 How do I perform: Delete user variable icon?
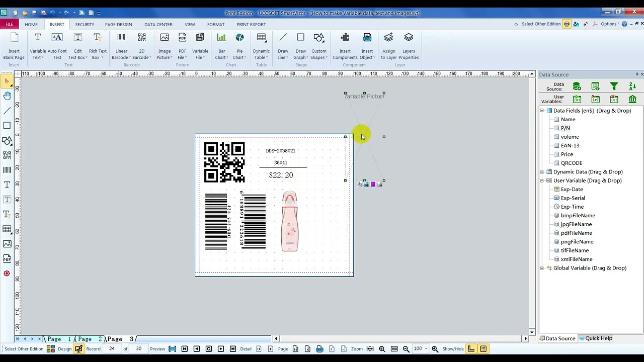coord(614,99)
